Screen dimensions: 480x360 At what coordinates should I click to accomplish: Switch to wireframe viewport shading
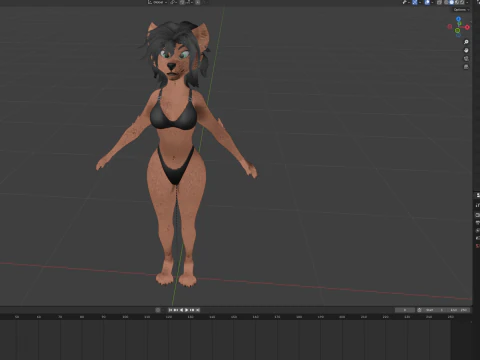[x=446, y=2]
